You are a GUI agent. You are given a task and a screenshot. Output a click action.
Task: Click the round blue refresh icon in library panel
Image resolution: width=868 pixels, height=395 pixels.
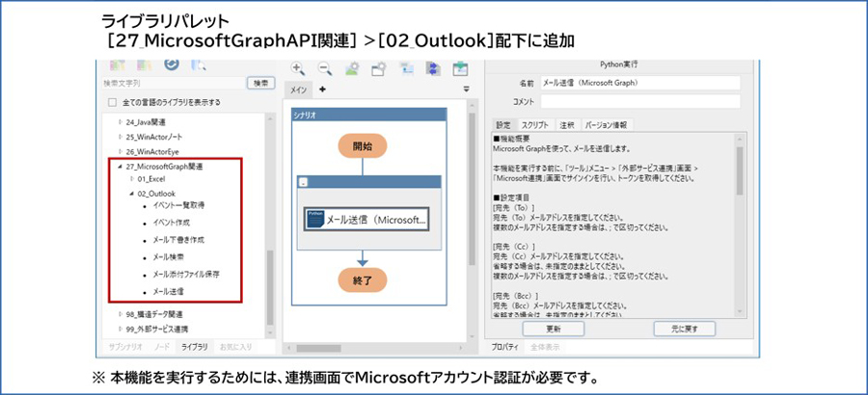pyautogui.click(x=173, y=65)
